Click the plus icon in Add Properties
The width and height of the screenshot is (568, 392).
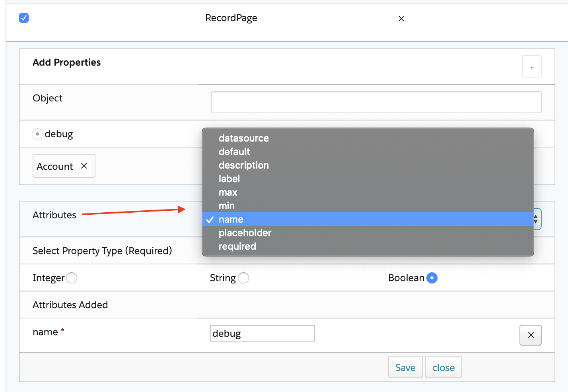tap(531, 67)
